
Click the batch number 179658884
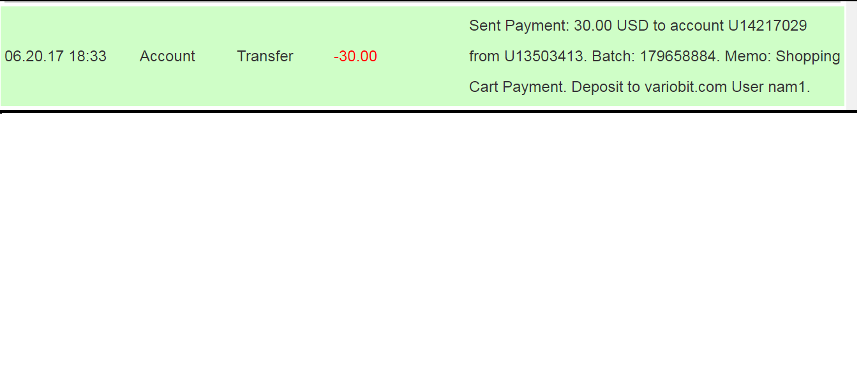pyautogui.click(x=678, y=56)
